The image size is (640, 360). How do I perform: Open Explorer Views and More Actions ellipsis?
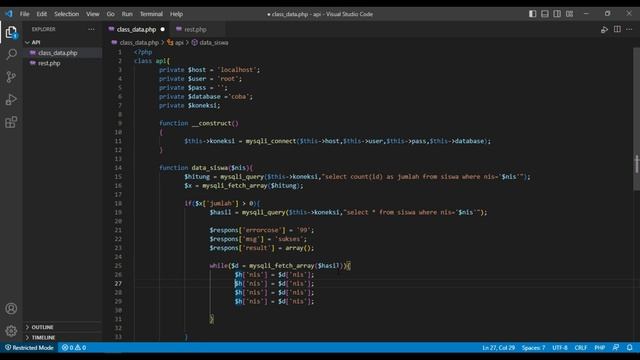click(91, 29)
